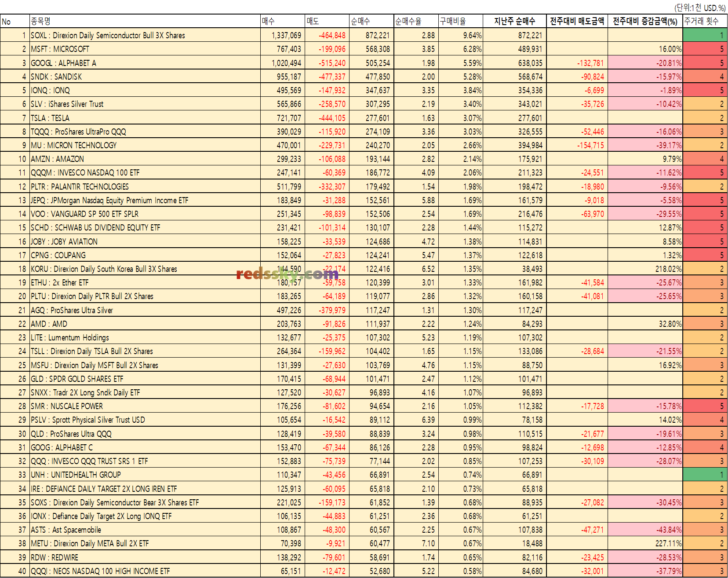The width and height of the screenshot is (728, 578).
Task: Select the TSLA : TESLA cell
Action: 145,118
